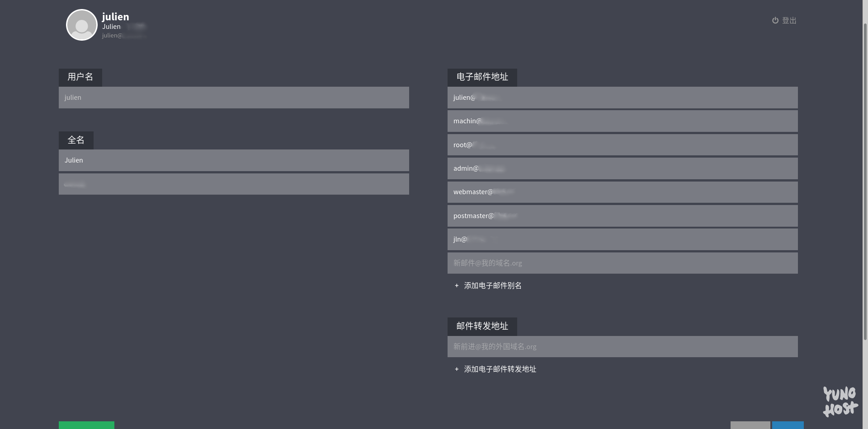Click 添加电子邮件转发地址 to add forward address
Viewport: 868px width, 429px height.
500,369
